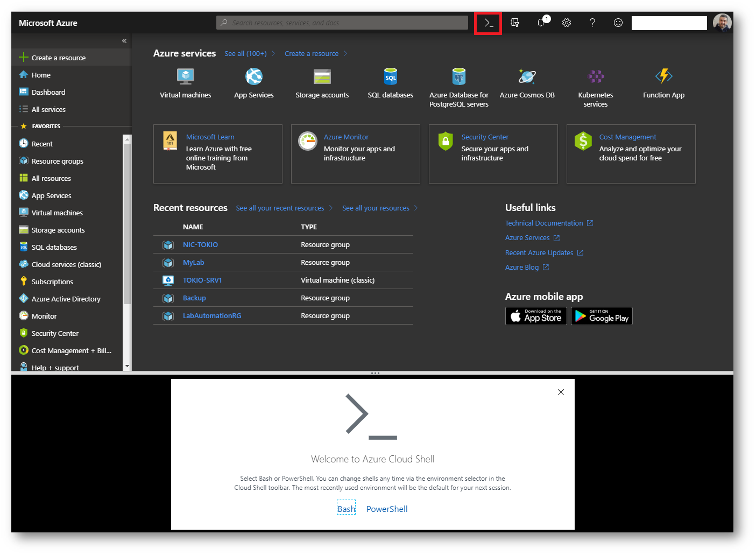The width and height of the screenshot is (756, 555).
Task: Open the notifications bell
Action: [x=541, y=22]
